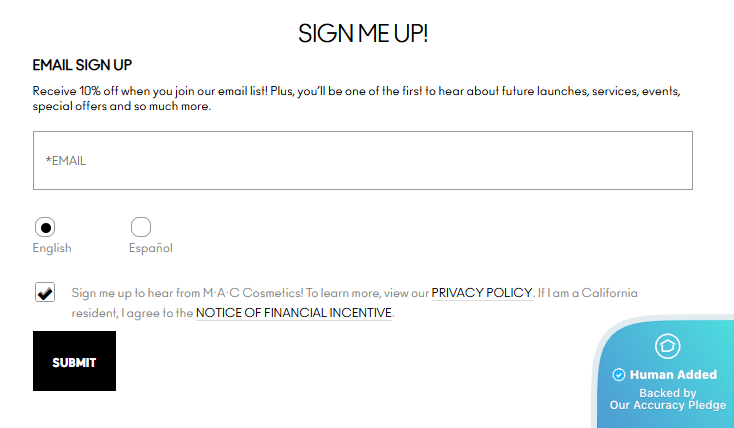Open the NOTICE OF FINANCIAL INCENTIVE link
The image size is (734, 428).
point(294,313)
